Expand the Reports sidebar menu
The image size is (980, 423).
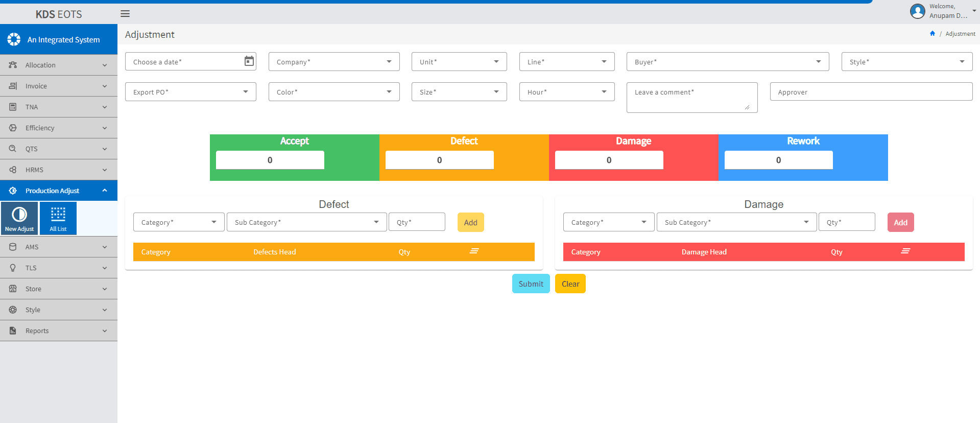[59, 331]
